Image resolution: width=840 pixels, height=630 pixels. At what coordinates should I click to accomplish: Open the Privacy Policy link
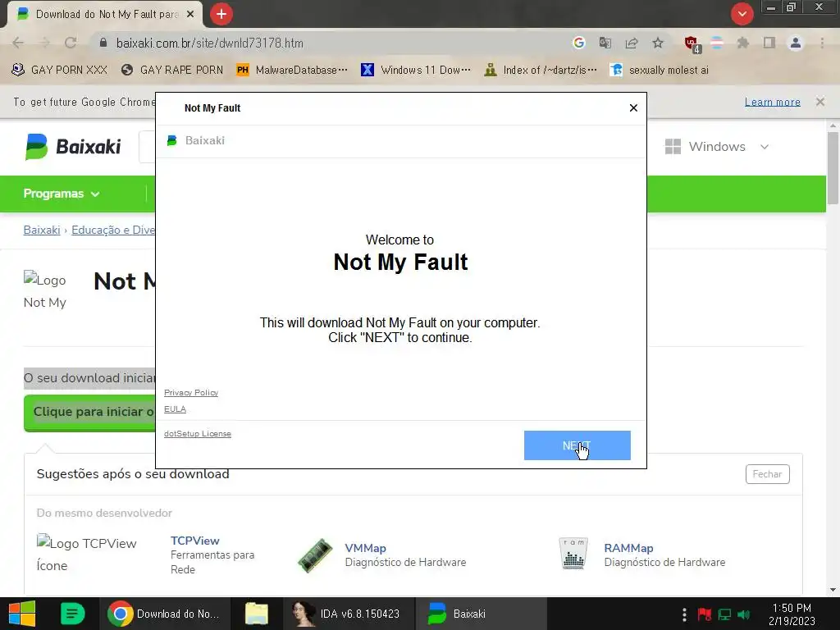(190, 393)
